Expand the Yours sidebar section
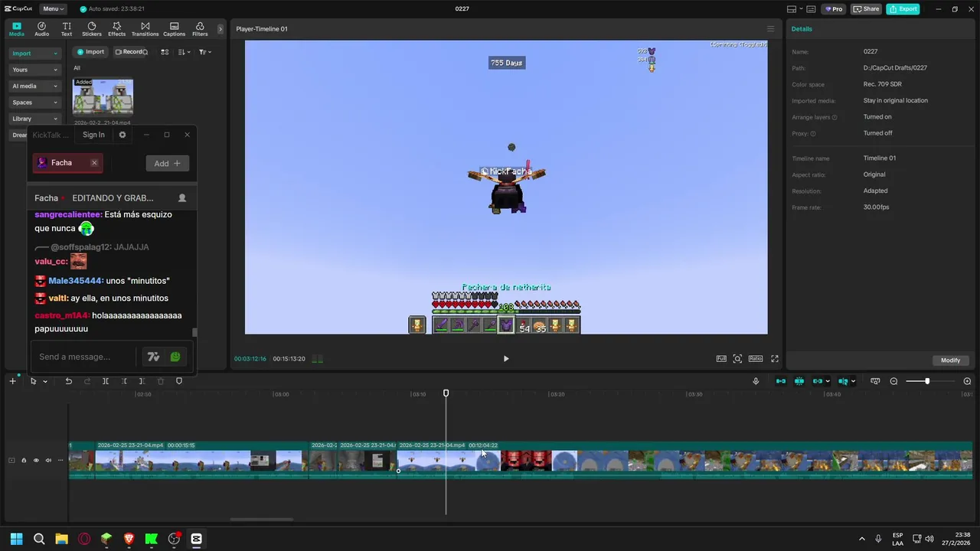Image resolution: width=980 pixels, height=551 pixels. (34, 70)
